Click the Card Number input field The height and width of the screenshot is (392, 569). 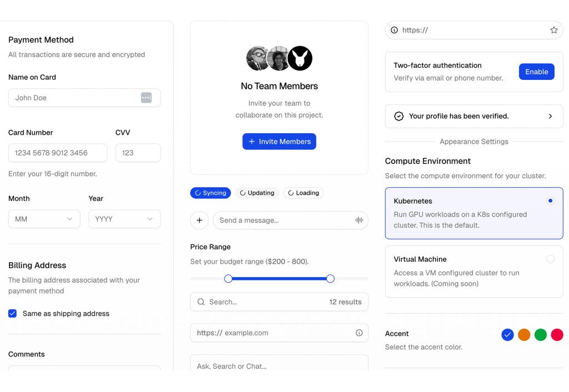point(58,153)
